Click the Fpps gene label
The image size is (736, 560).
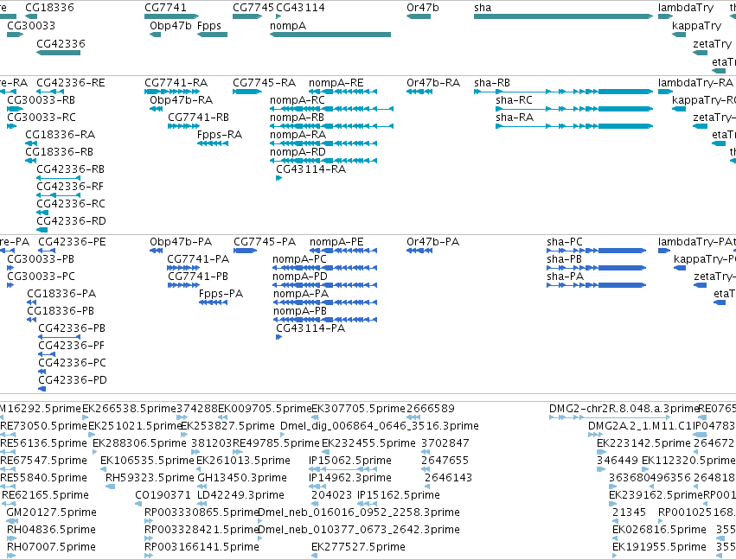(x=209, y=26)
